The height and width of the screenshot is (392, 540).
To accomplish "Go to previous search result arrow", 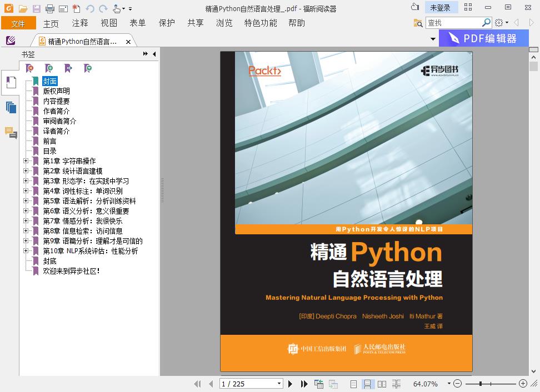I will pos(516,23).
